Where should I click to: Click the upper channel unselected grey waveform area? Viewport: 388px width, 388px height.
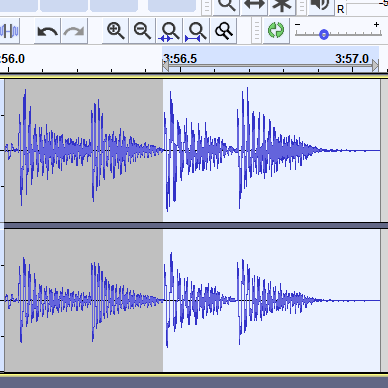(83, 150)
